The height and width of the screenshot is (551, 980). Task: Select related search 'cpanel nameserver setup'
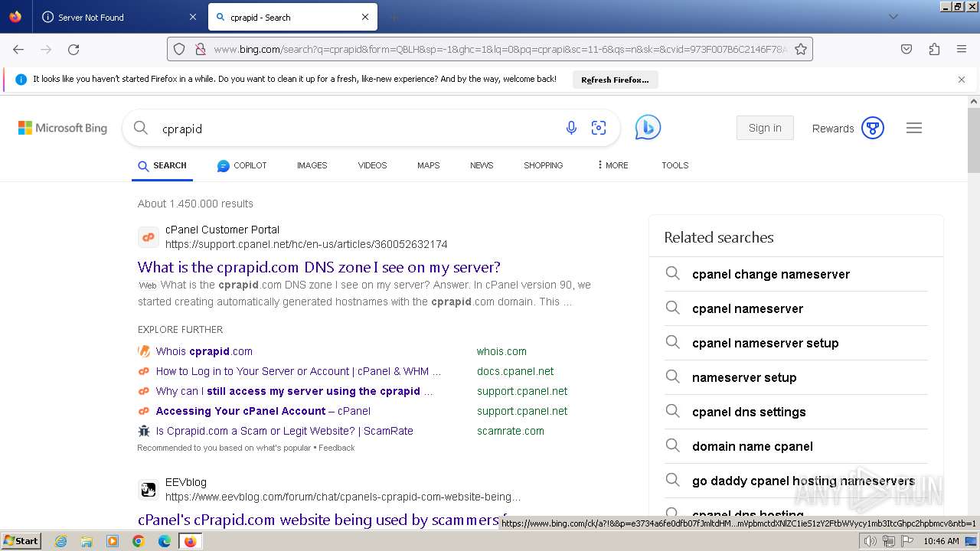coord(766,343)
